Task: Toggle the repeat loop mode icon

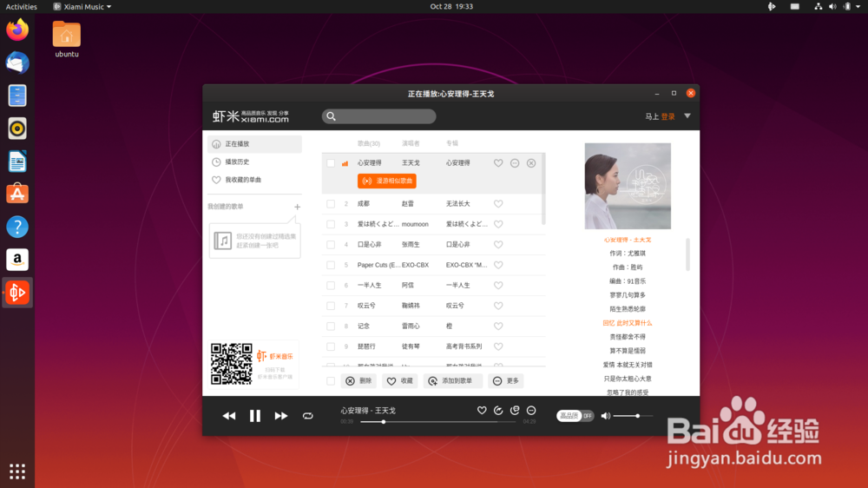Action: point(308,416)
